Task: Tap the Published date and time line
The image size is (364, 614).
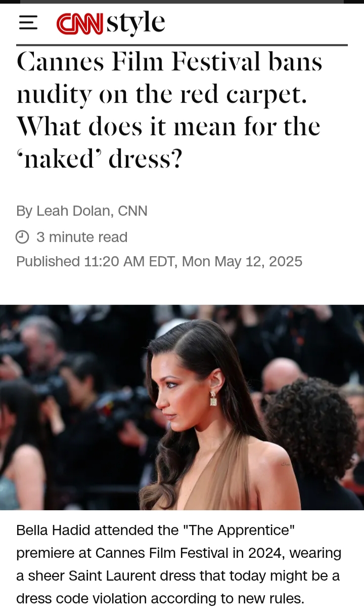Action: tap(159, 261)
